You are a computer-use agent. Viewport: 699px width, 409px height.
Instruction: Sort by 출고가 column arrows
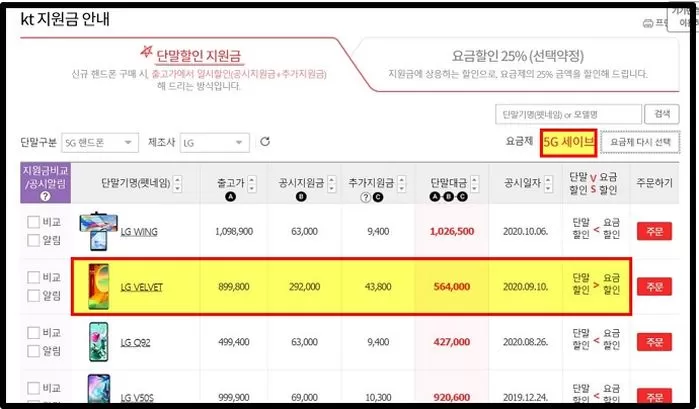pos(252,183)
